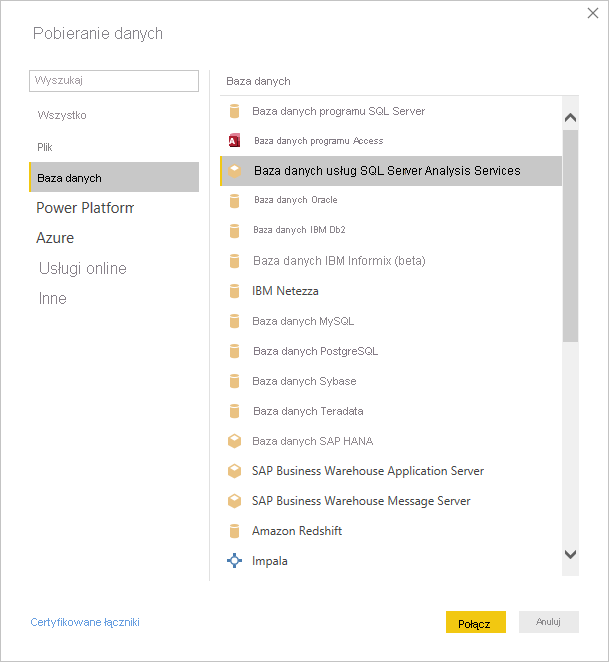This screenshot has width=609, height=662.
Task: Click the Teradata database icon
Action: pyautogui.click(x=234, y=411)
